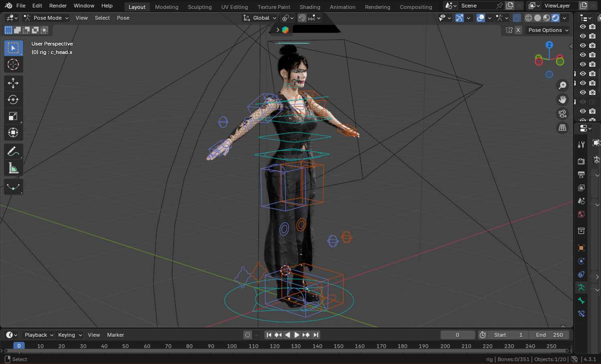Expand the collapsed operator panel chevron
This screenshot has height=364, width=601.
click(278, 30)
